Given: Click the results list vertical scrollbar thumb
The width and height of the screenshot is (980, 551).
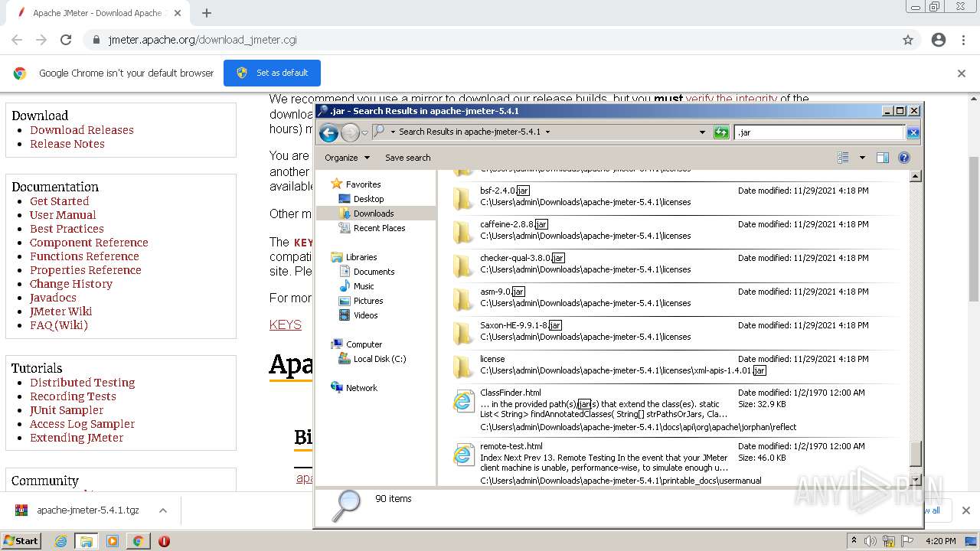Looking at the screenshot, I should pos(915,454).
